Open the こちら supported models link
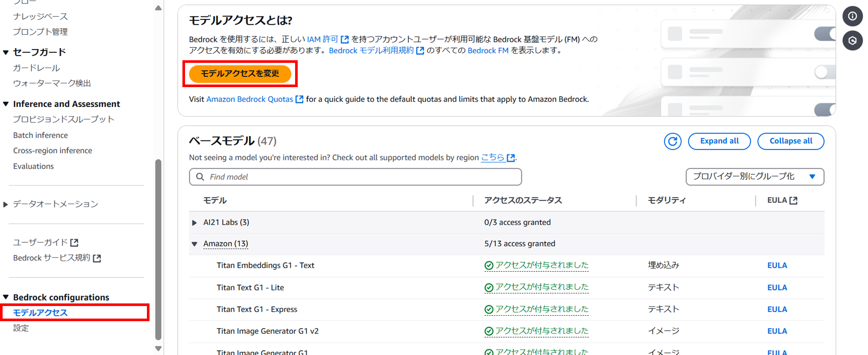 click(493, 157)
